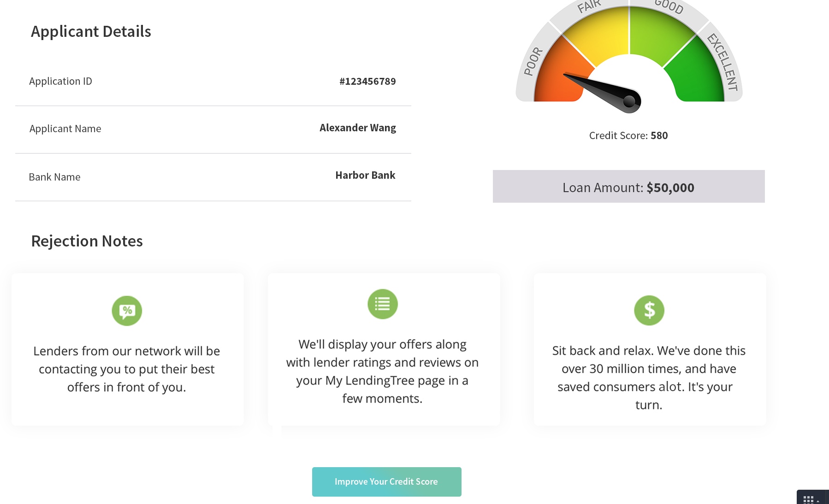Click the 'Sit back and relax' card text
Screen dimensions: 829x504
[x=649, y=378]
